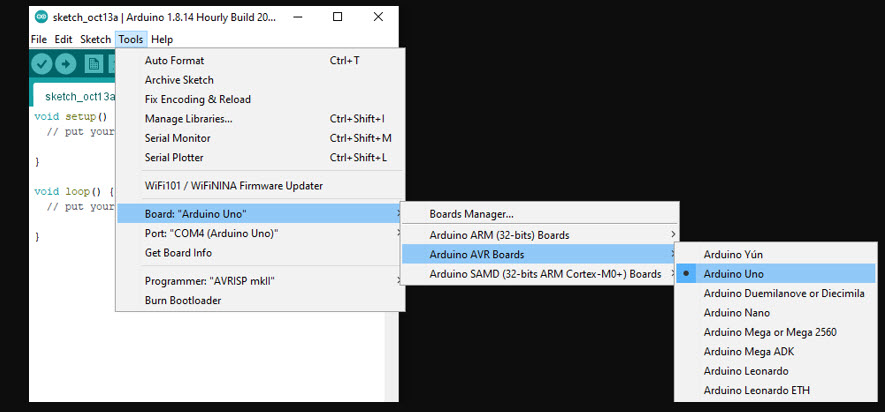Choose Archive Sketch menu entry
885x412 pixels.
coord(260,80)
